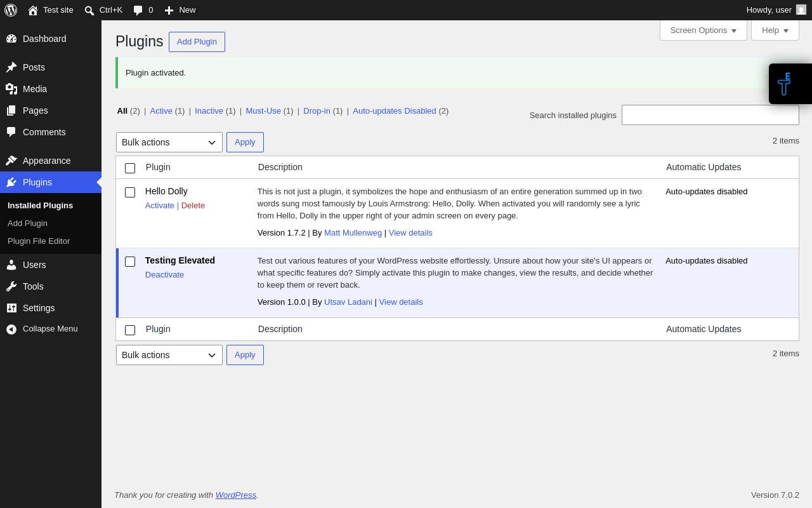This screenshot has width=812, height=508.
Task: Click the Hello Dolly plugin name
Action: tap(166, 191)
